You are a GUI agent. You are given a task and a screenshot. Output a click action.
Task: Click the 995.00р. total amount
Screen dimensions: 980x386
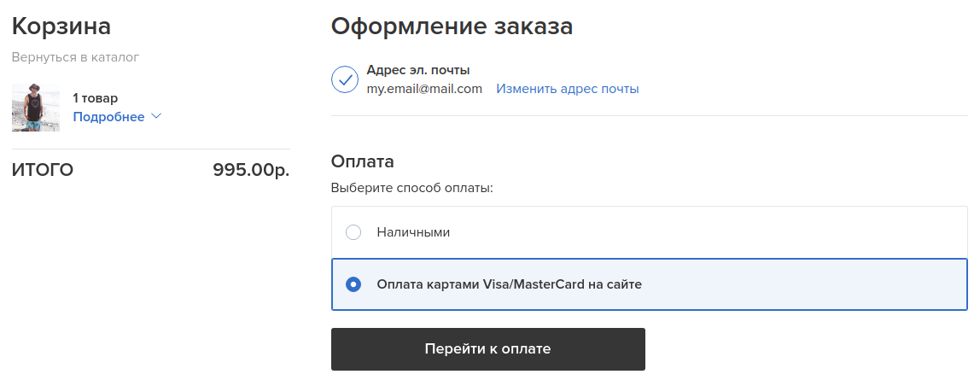click(x=251, y=170)
